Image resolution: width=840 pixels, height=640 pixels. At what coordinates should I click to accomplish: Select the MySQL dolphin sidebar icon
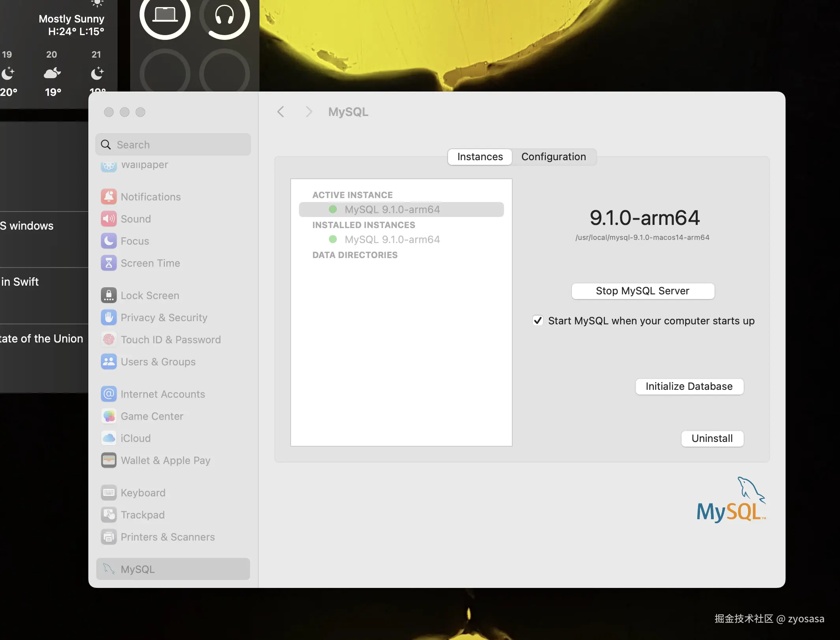click(109, 569)
